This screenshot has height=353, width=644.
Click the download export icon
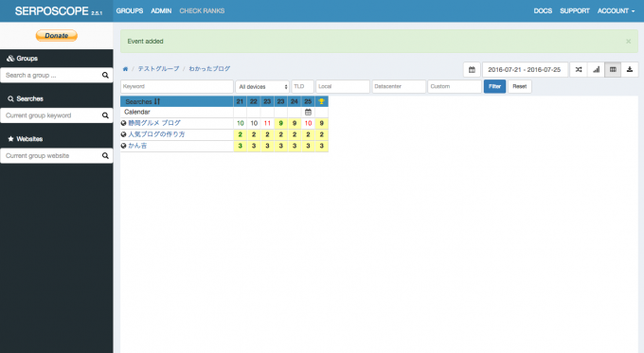(630, 70)
